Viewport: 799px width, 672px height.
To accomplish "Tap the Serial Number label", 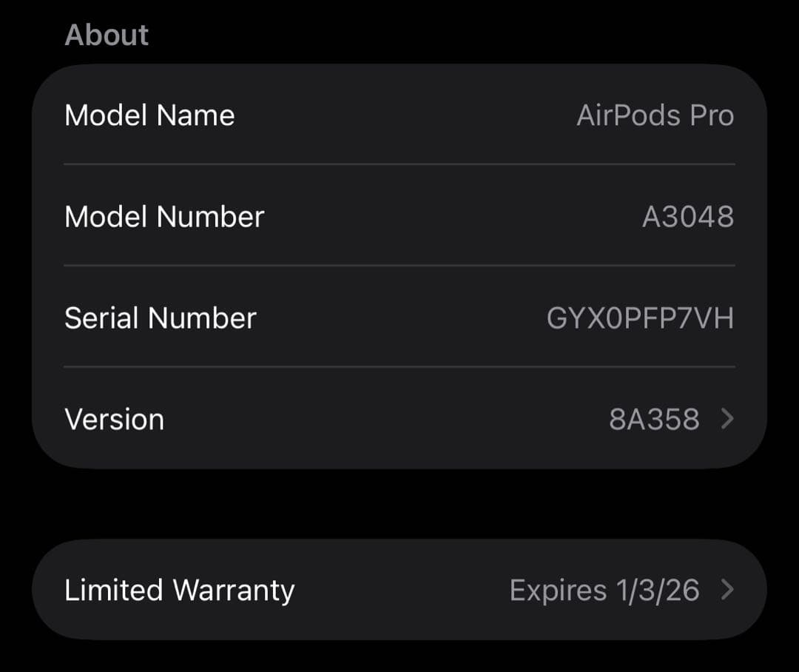I will pyautogui.click(x=161, y=317).
